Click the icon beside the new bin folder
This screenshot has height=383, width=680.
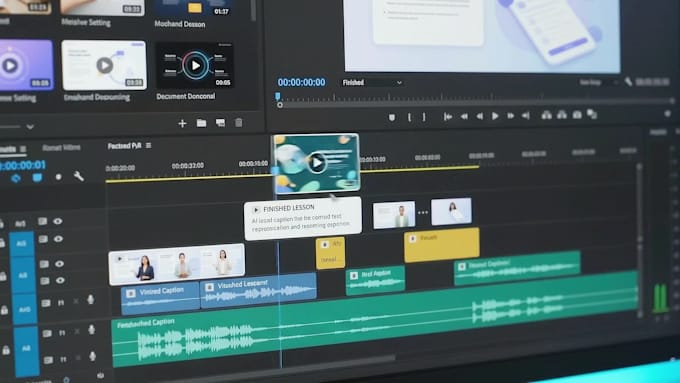220,123
